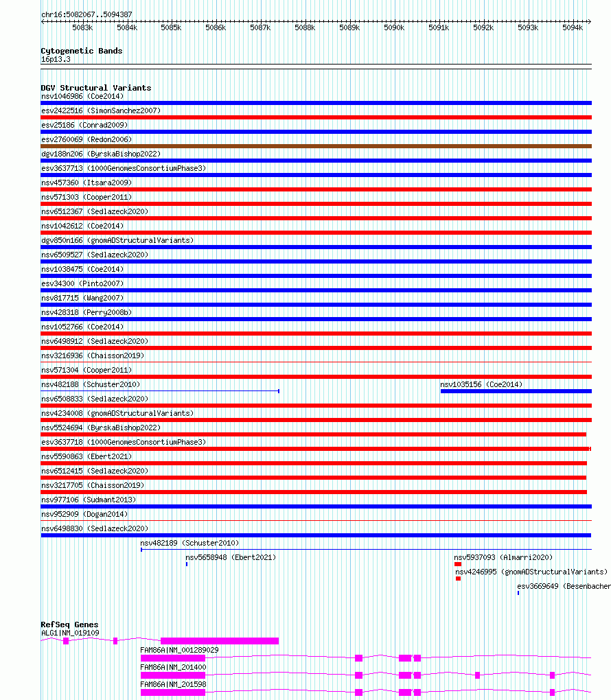Click the nsv1046986 (Coe2014) variant label
Image resolution: width=611 pixels, height=700 pixels.
pos(82,97)
